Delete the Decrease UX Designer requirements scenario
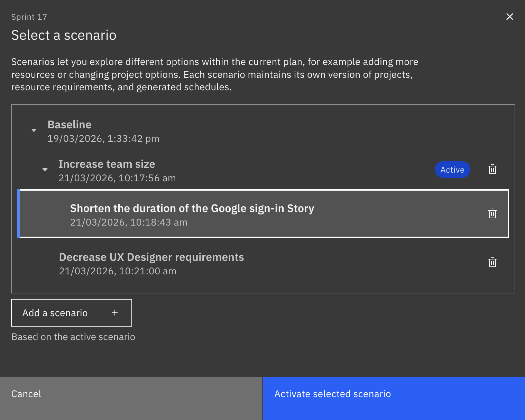The width and height of the screenshot is (525, 420). click(x=492, y=262)
